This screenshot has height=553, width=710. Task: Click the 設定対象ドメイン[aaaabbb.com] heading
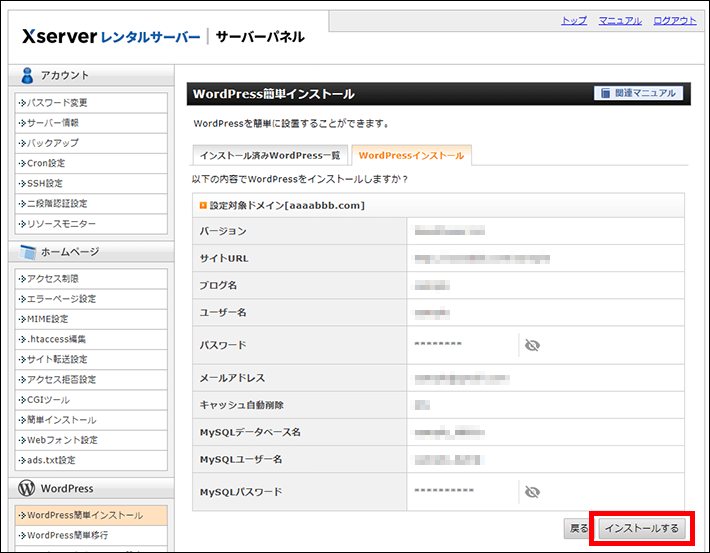287,206
